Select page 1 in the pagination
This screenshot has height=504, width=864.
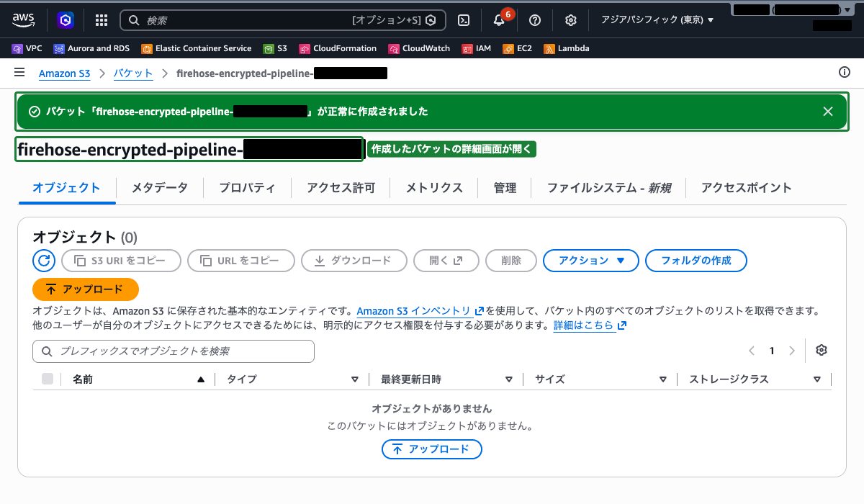[772, 351]
